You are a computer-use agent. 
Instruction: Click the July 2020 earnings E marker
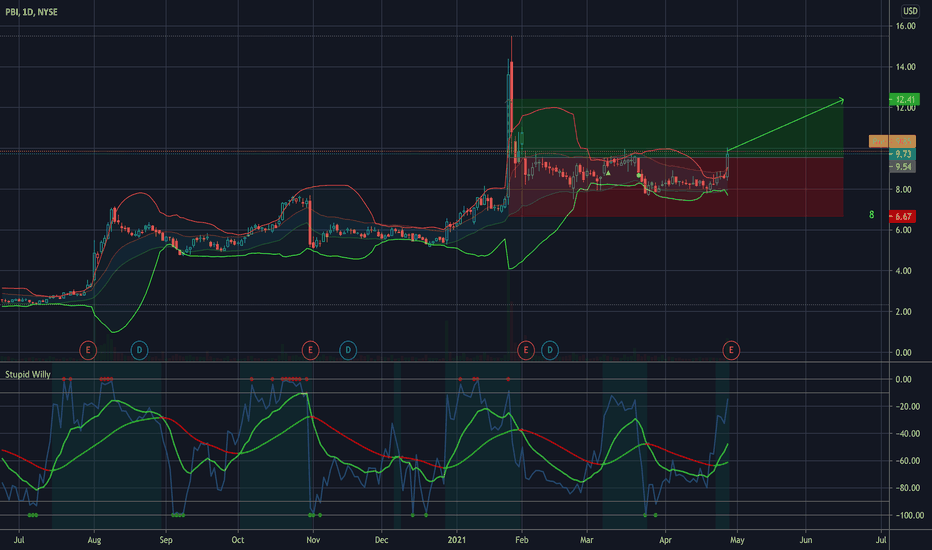click(88, 350)
